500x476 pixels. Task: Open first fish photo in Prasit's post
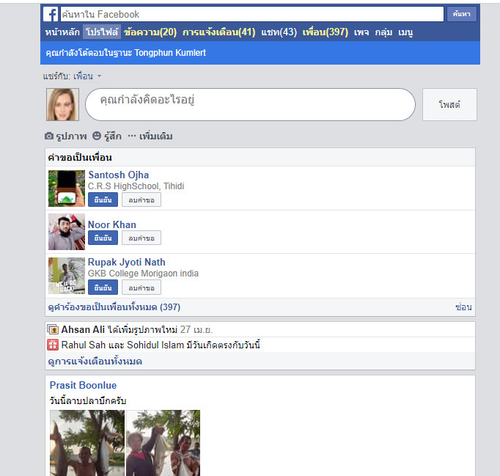87,443
